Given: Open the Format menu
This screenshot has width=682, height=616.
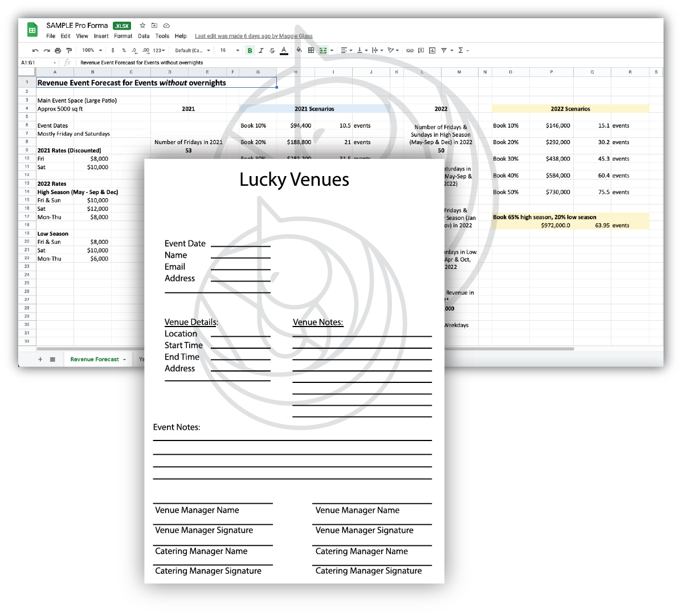Looking at the screenshot, I should coord(123,36).
